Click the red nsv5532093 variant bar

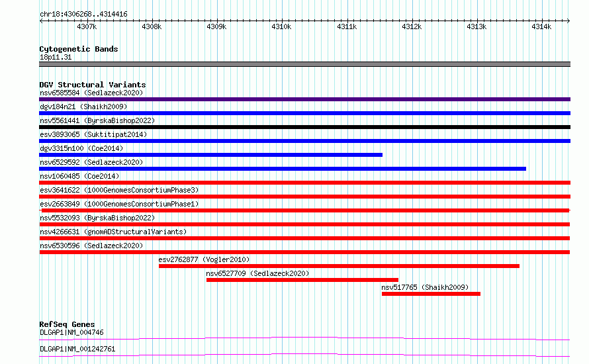coord(304,224)
